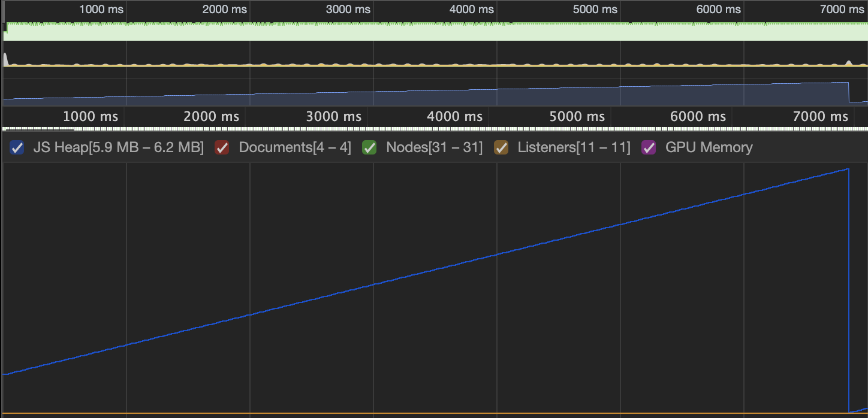Select the 4000 ms label on main ruler
The height and width of the screenshot is (418, 868).
coord(455,117)
